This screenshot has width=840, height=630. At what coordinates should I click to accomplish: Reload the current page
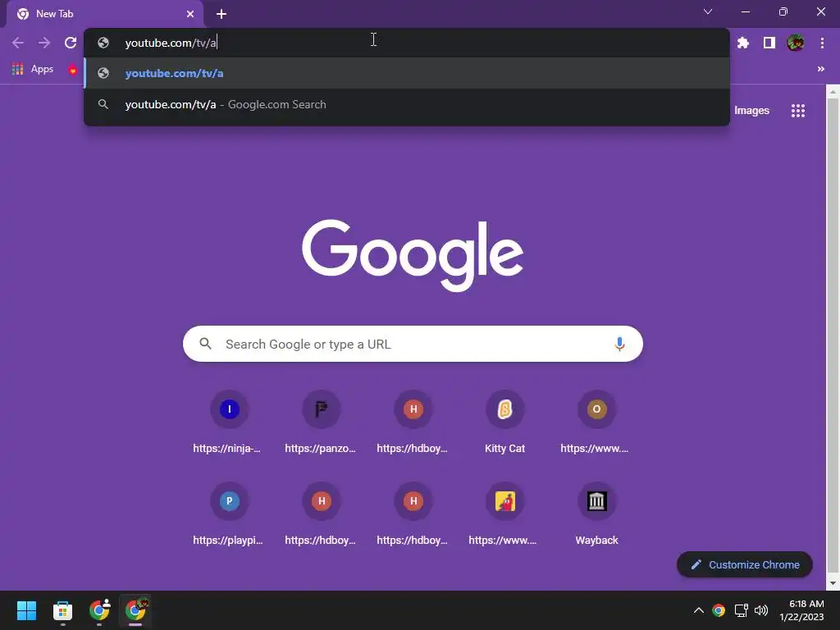pos(71,43)
